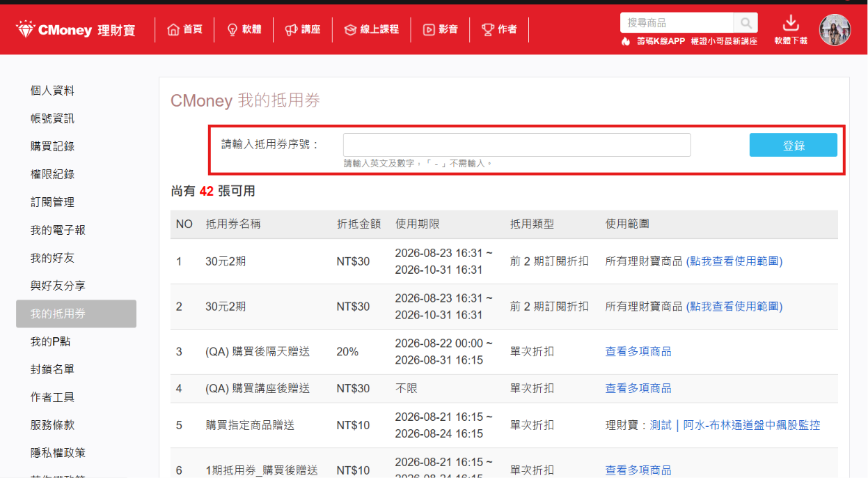Click the NT$30 amount in row 4
The height and width of the screenshot is (478, 868).
pos(353,388)
